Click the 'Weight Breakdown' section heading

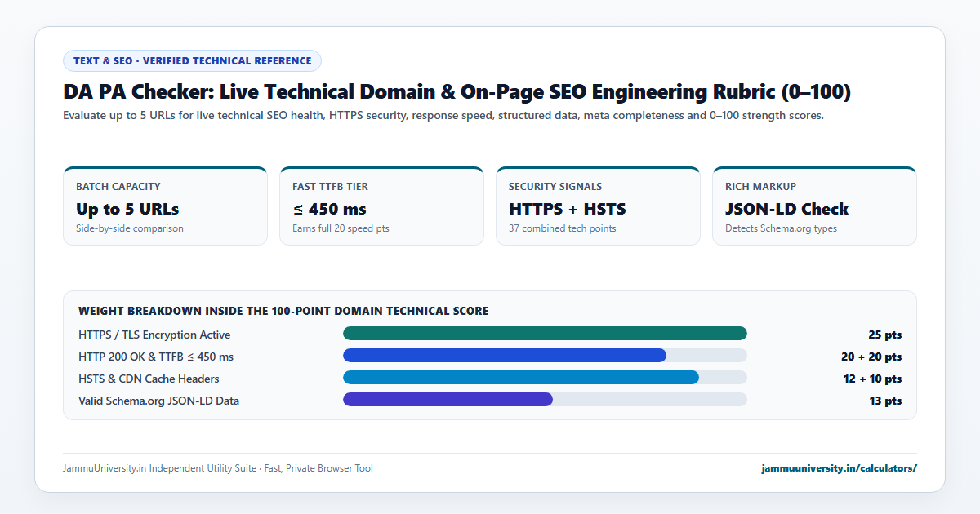(x=283, y=311)
